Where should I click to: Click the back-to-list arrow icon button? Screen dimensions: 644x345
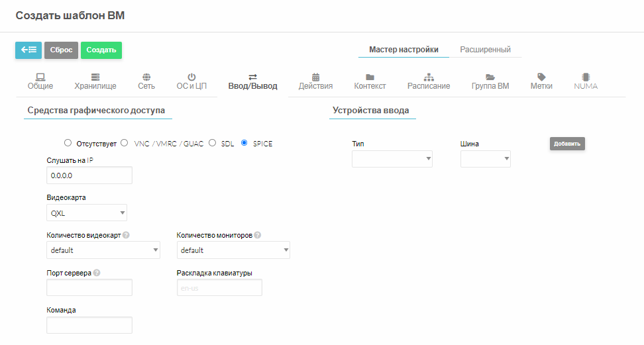(28, 50)
